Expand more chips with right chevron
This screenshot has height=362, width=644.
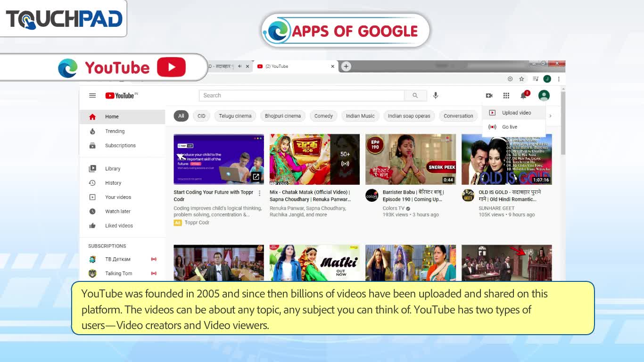click(550, 116)
